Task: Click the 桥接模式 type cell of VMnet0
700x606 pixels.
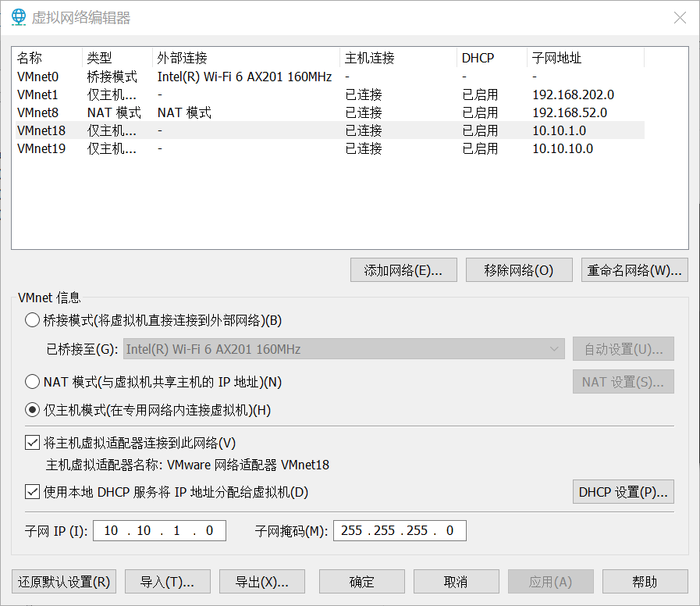Action: pos(112,77)
